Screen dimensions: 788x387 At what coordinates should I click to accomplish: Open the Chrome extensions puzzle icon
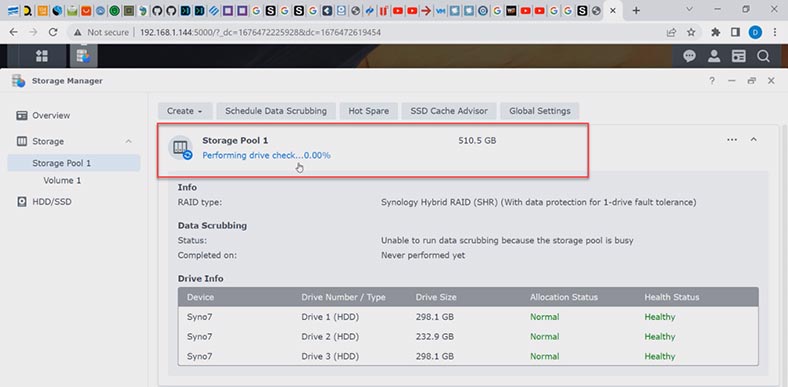[x=716, y=32]
